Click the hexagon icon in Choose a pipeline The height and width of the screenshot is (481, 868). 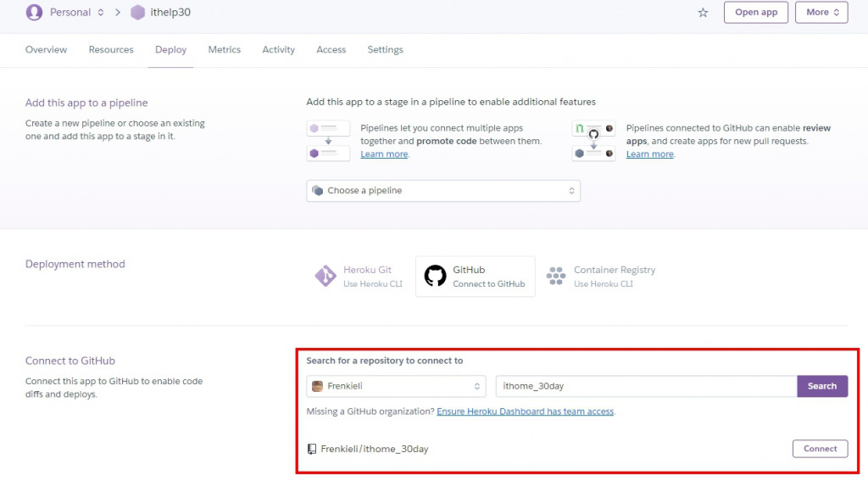tap(317, 191)
